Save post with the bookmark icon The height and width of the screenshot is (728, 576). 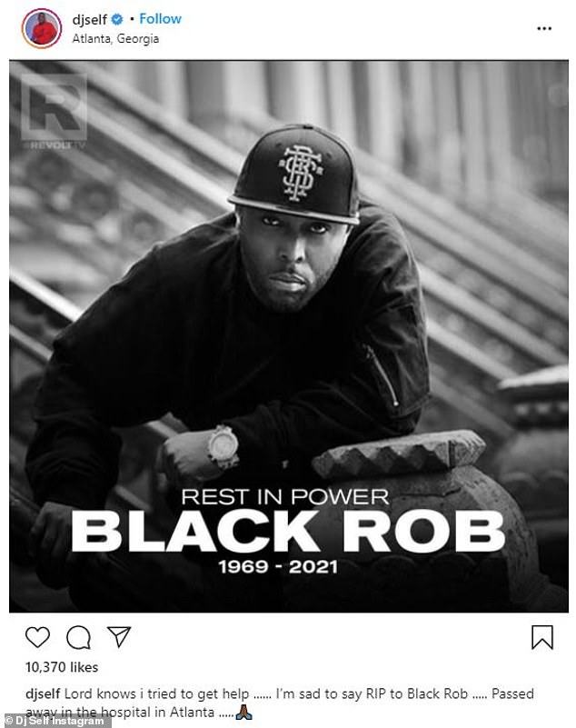point(542,637)
